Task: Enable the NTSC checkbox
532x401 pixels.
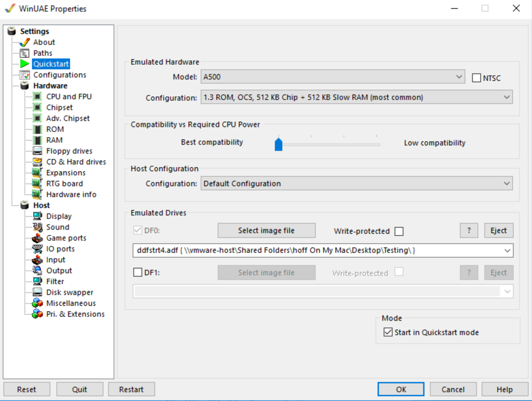Action: click(477, 78)
